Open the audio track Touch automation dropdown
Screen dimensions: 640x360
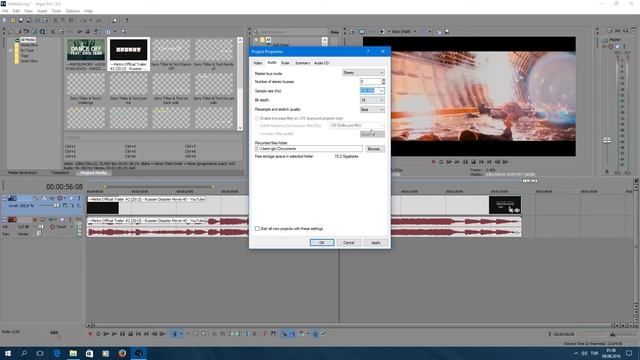click(x=72, y=227)
